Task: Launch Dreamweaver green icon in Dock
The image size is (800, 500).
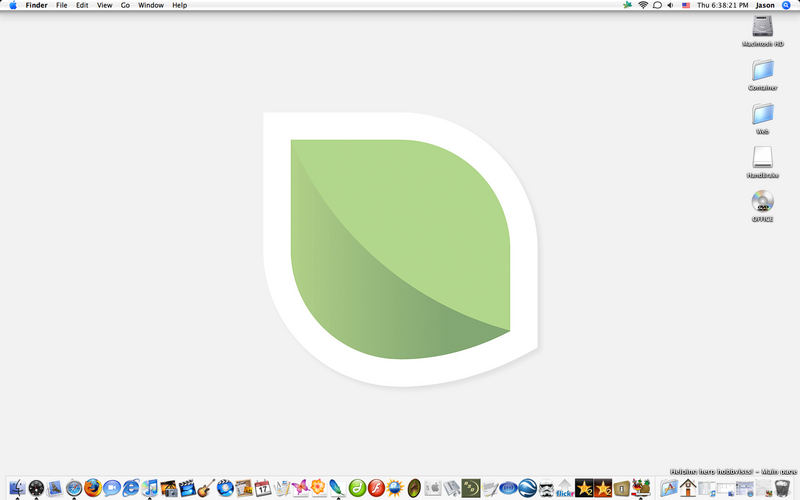Action: 357,488
